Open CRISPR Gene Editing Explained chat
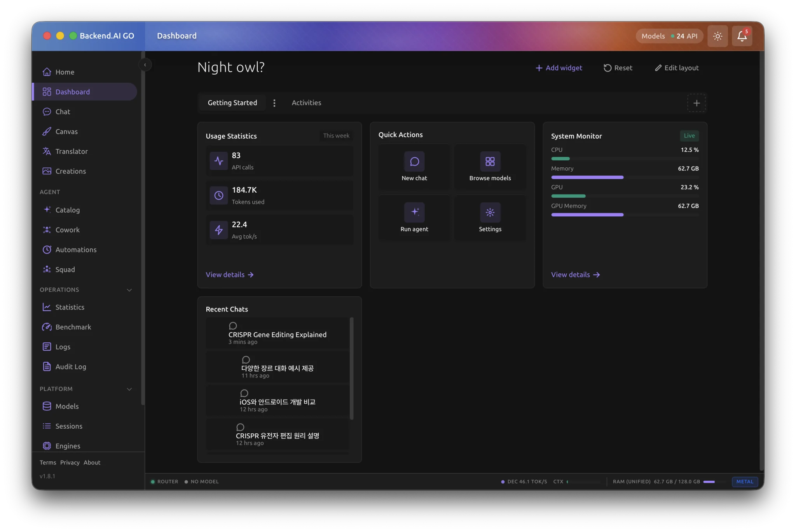 (278, 333)
